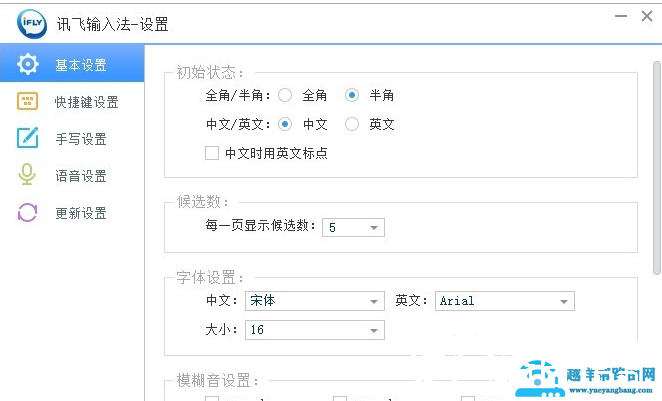The width and height of the screenshot is (662, 401).
Task: Switch to the 更新设置 tab
Action: [72, 213]
